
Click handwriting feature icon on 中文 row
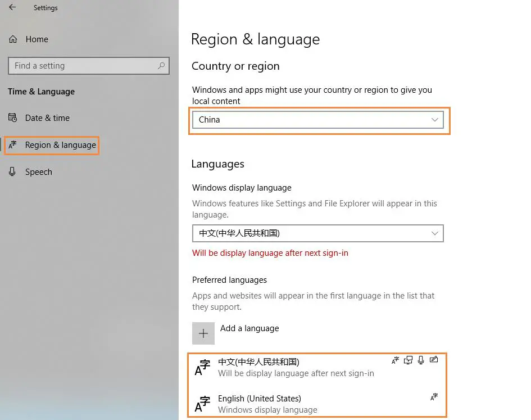click(x=434, y=360)
